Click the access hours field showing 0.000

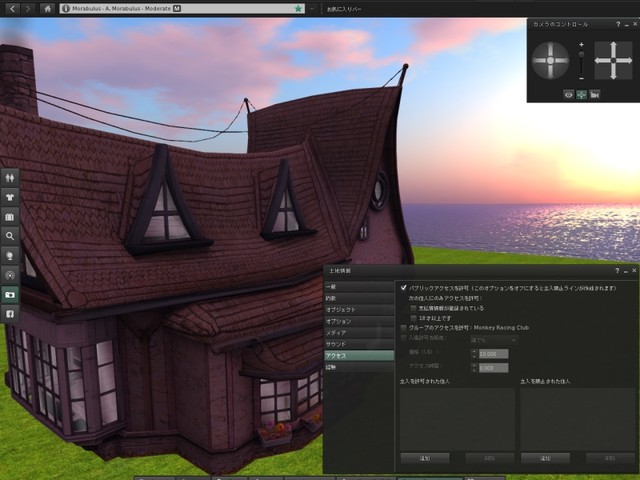[x=493, y=368]
